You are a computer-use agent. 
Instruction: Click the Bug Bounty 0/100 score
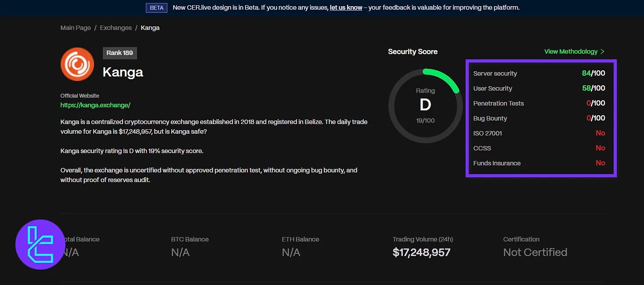click(x=596, y=118)
